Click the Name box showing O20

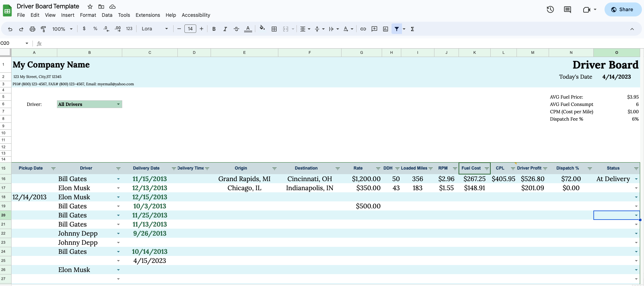click(15, 43)
